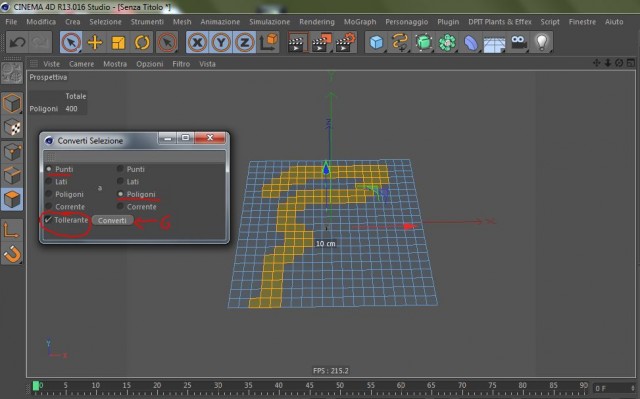Viewport: 640px width, 399px height.
Task: Open the MoGraph menu
Action: tap(360, 22)
